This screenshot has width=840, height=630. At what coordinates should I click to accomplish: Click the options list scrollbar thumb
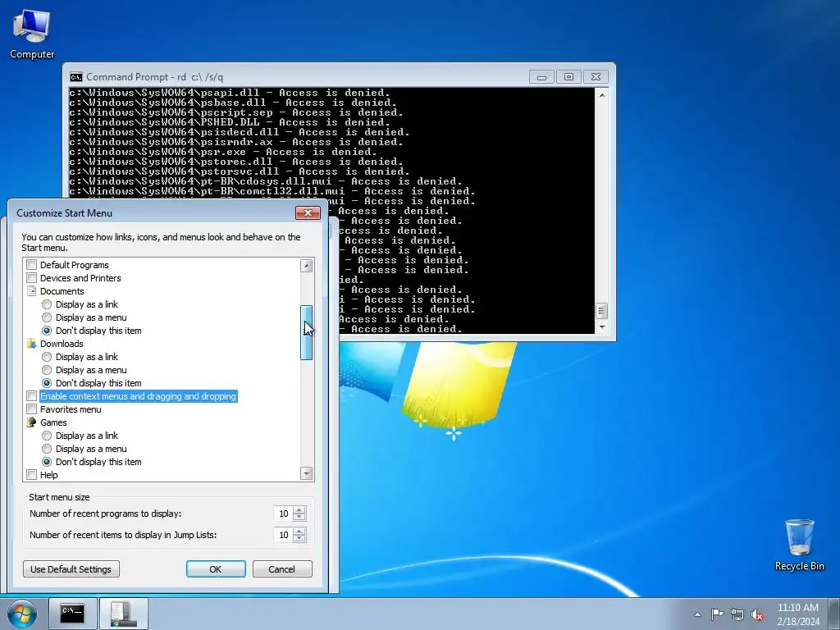307,333
